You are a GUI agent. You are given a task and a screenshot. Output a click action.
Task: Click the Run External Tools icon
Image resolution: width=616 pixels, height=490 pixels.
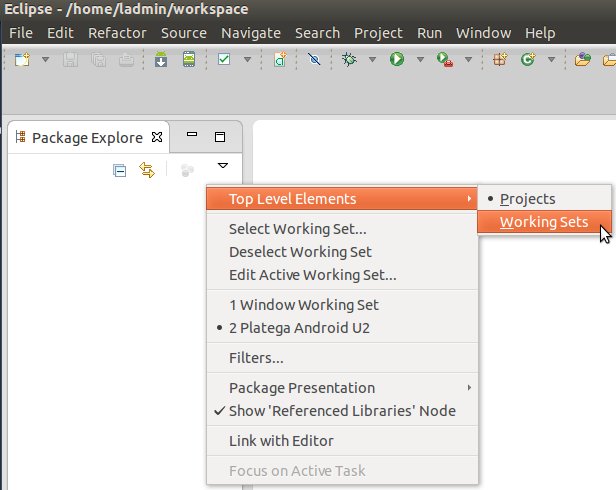[445, 60]
